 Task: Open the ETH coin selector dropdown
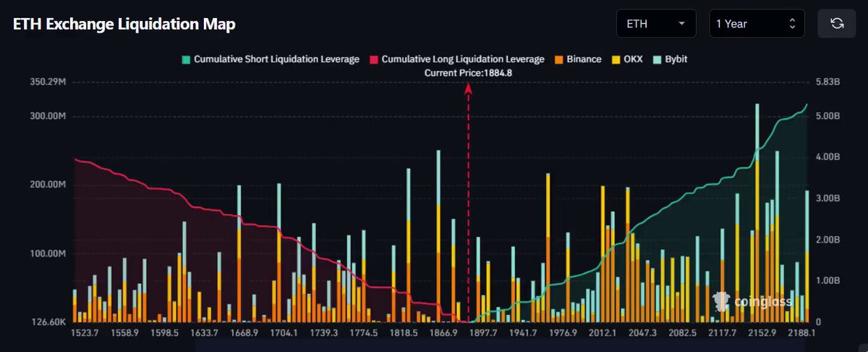pos(656,24)
